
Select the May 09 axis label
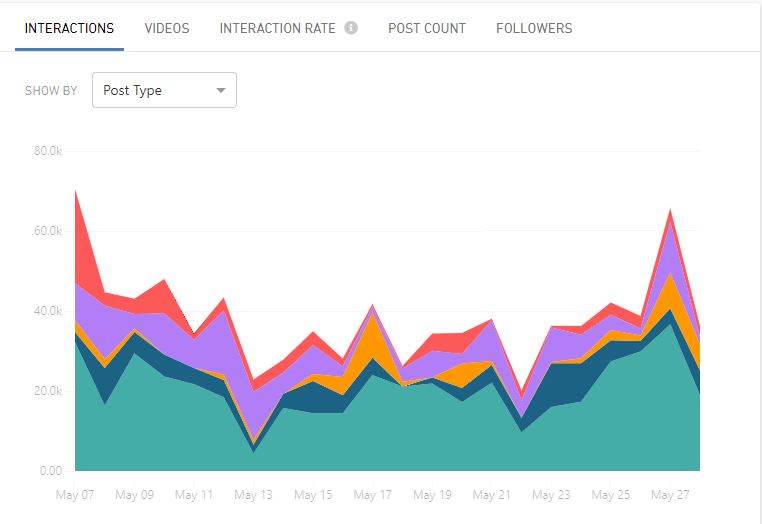coord(134,495)
